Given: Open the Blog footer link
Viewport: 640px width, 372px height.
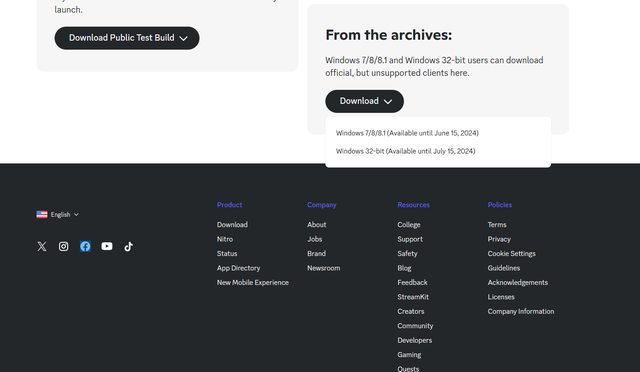Looking at the screenshot, I should [x=404, y=268].
